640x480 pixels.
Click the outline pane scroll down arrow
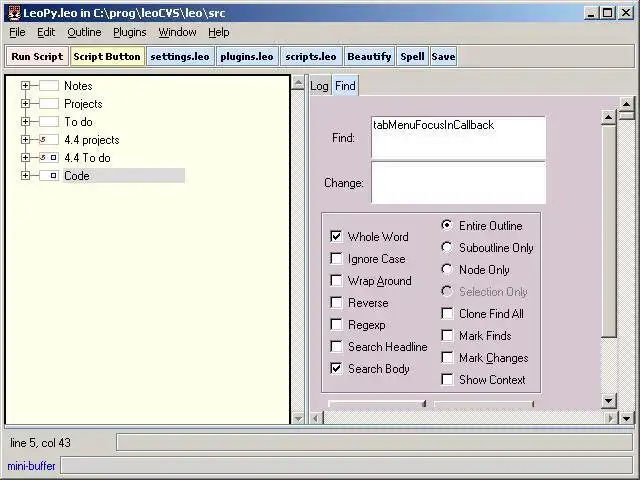click(298, 418)
